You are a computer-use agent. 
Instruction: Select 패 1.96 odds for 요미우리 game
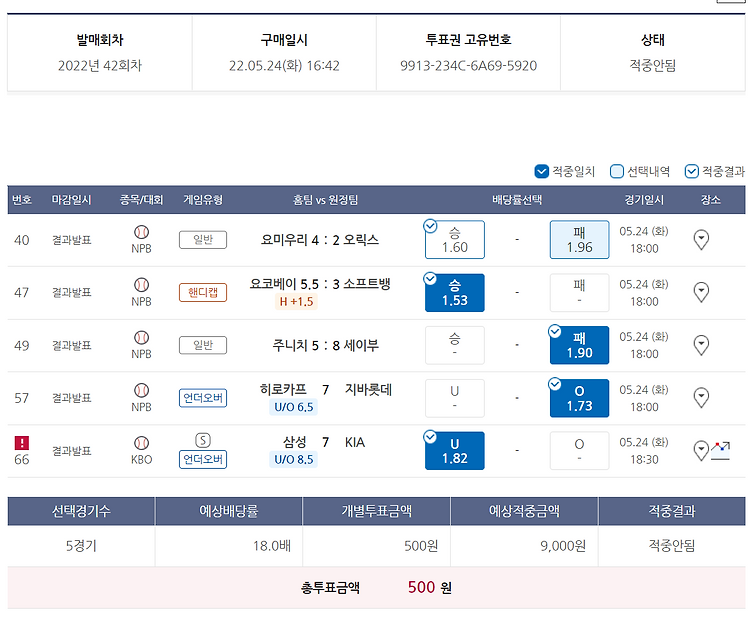click(579, 240)
